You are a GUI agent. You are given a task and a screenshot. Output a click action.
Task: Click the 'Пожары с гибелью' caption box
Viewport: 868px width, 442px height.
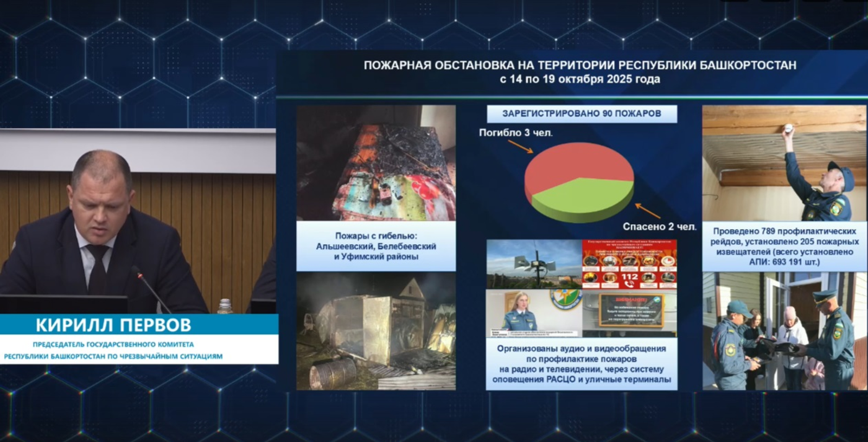coord(376,246)
